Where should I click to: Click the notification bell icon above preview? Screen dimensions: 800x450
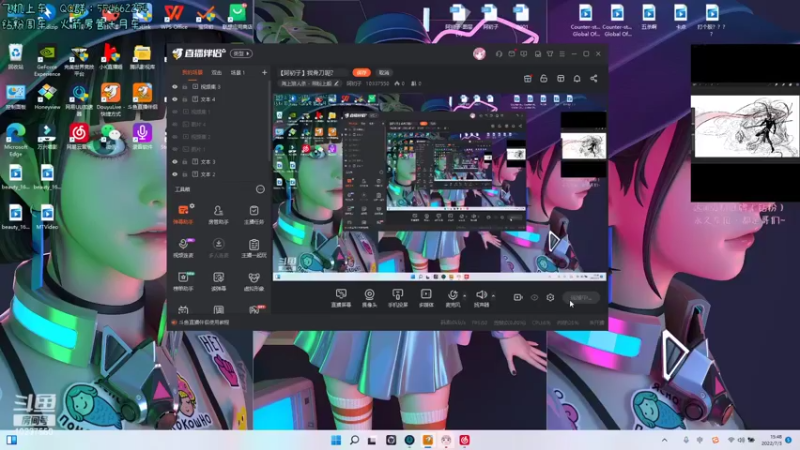(577, 79)
